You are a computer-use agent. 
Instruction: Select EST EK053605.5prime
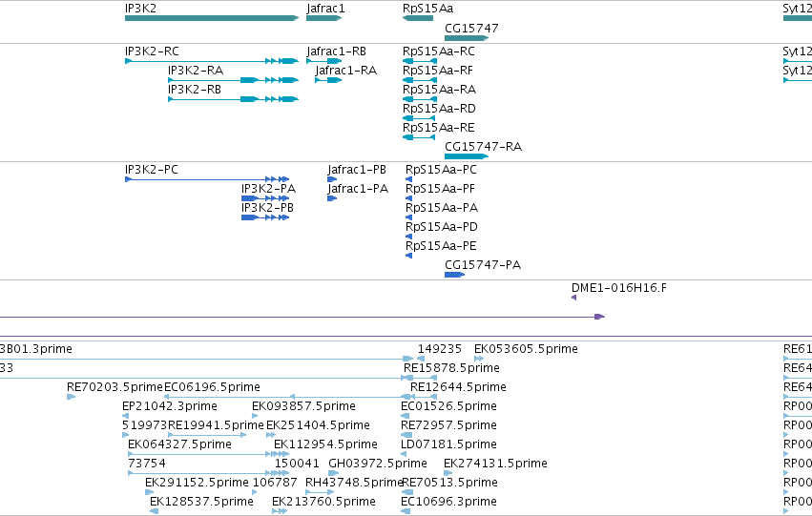pyautogui.click(x=479, y=359)
